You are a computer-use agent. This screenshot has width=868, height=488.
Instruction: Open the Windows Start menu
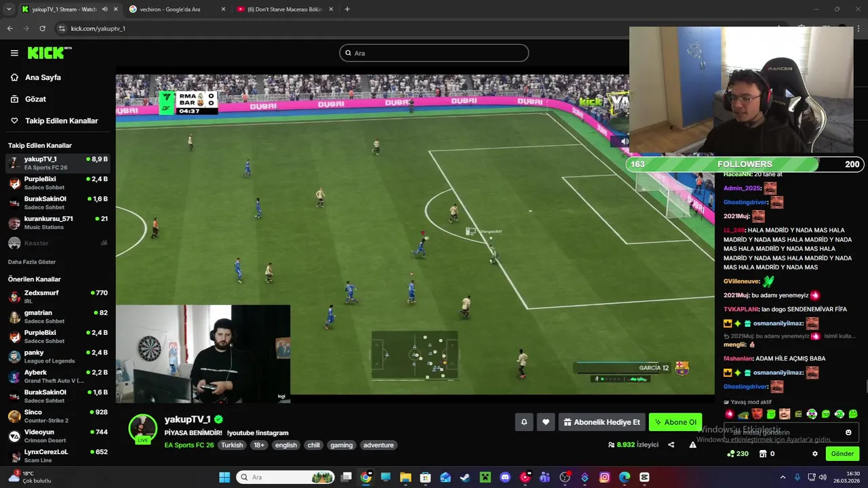224,477
